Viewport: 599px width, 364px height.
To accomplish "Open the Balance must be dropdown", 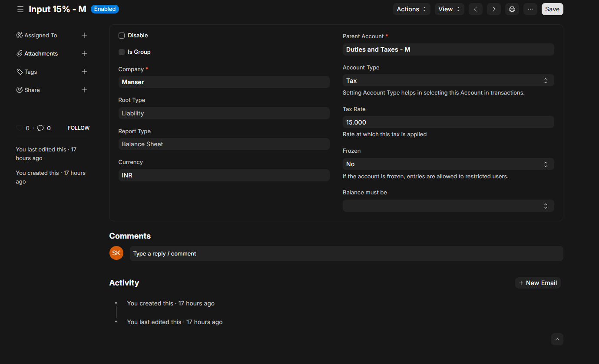I will (x=448, y=206).
